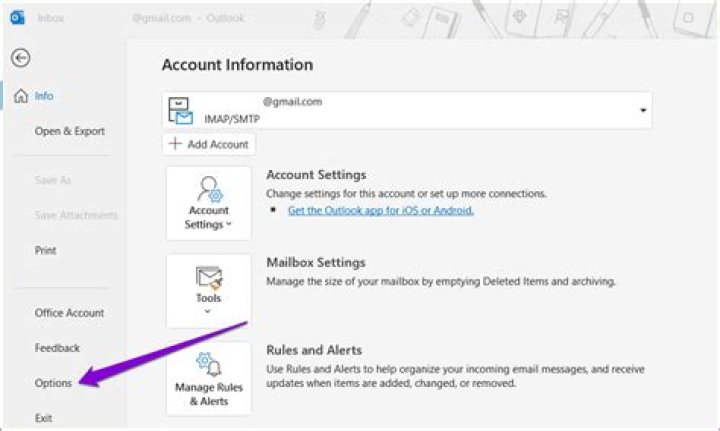Follow the Get the Outlook app link
The image size is (720, 431).
point(381,211)
